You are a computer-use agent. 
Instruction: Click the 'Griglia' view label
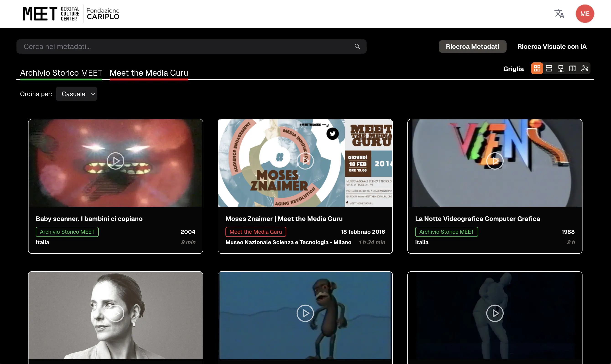[513, 69]
